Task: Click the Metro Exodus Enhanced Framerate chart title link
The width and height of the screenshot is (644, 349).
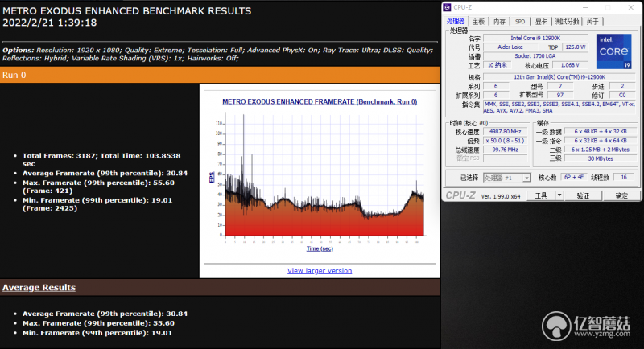Action: click(320, 101)
